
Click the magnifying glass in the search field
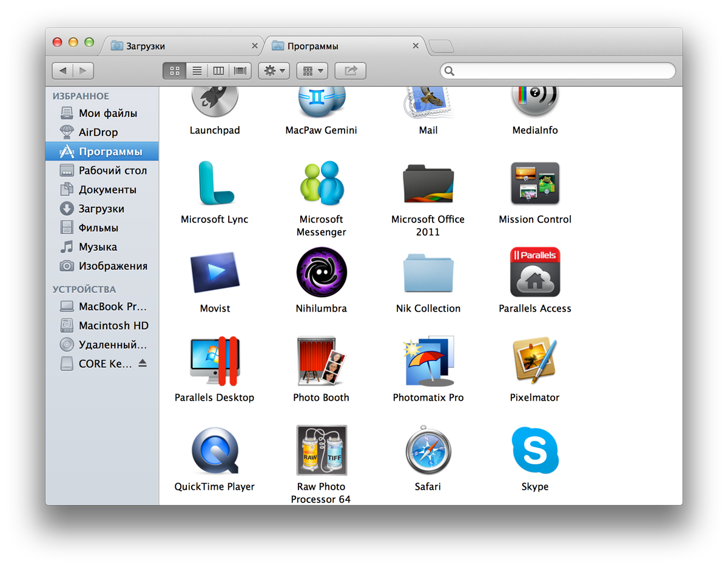coord(449,71)
